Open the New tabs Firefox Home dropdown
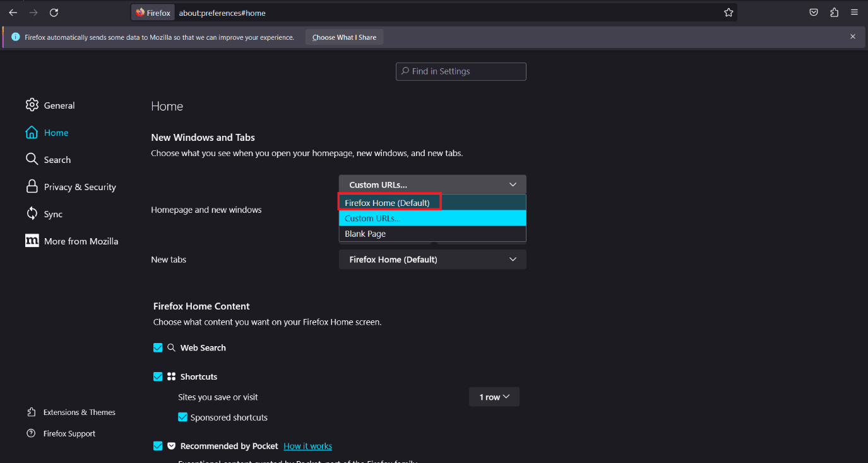 [432, 259]
